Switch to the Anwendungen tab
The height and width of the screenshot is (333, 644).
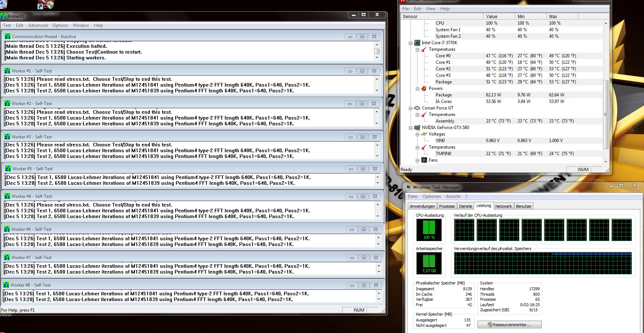[x=422, y=206]
